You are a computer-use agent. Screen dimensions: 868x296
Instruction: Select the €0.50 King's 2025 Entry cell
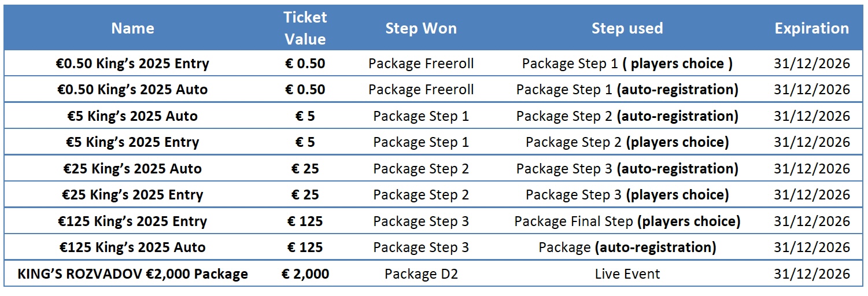(x=133, y=64)
